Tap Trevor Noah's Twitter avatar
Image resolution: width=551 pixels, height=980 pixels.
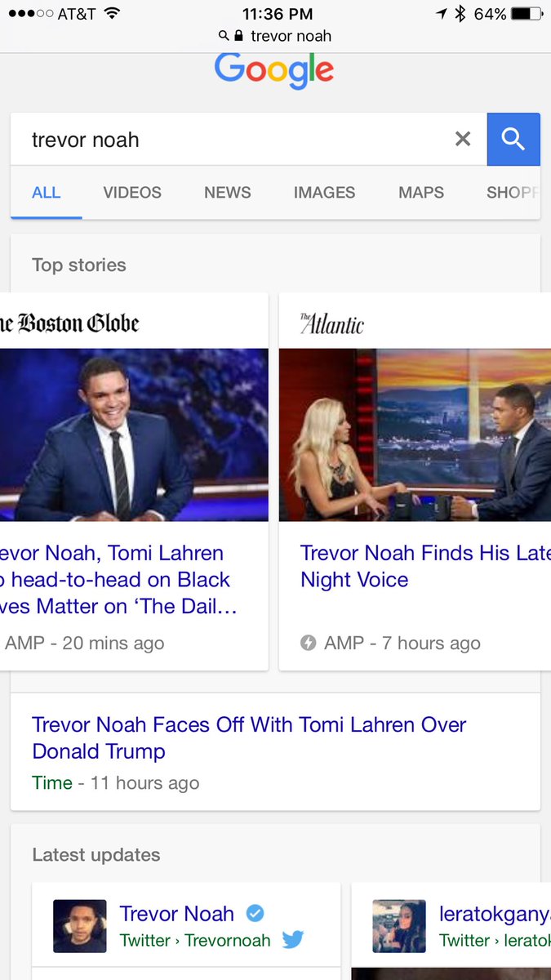80,926
